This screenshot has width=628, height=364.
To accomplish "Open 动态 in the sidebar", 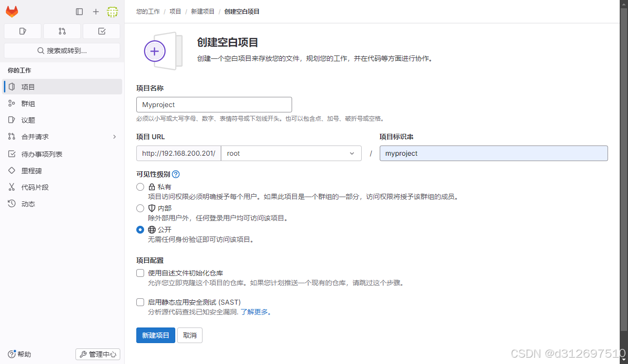I will [62, 204].
